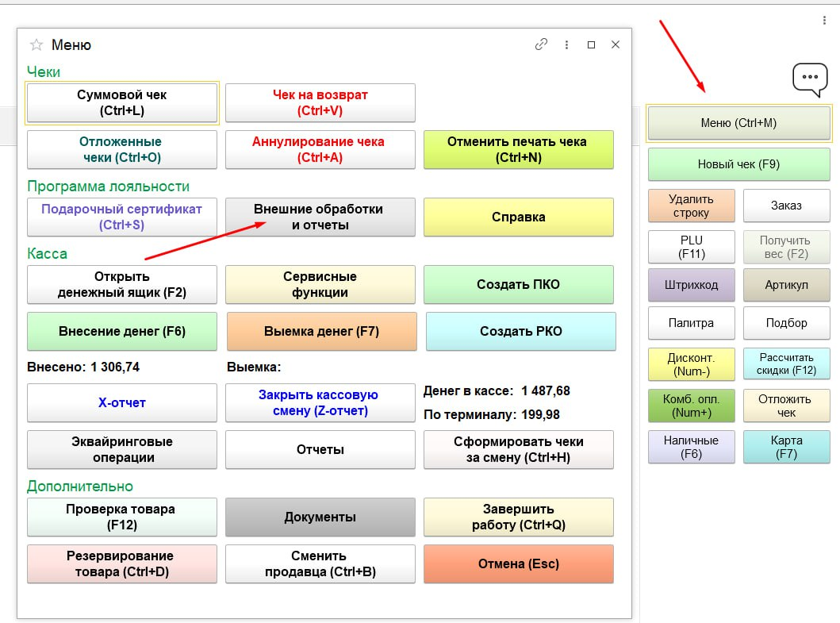Click the Суммовой чек button
840x623 pixels.
coord(122,103)
